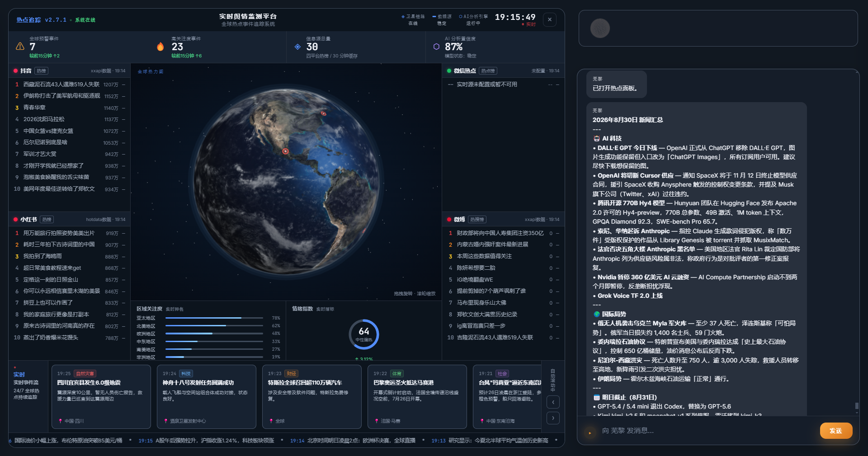Click the hexagon icon beside AI 分析置信度
868x456 pixels.
[x=436, y=47]
